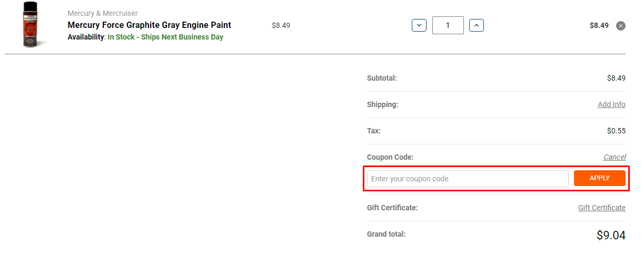Open Mercury Force Graphite Gray Engine Paint
This screenshot has height=253, width=644.
pyautogui.click(x=150, y=25)
